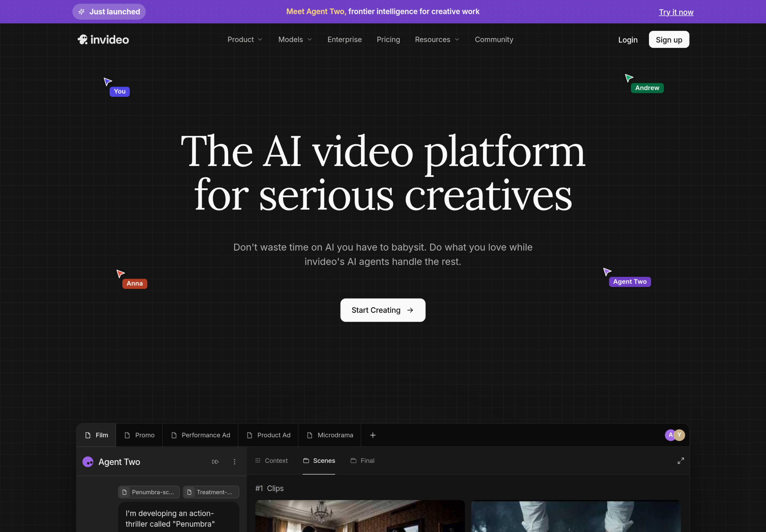The image size is (766, 532).
Task: Expand the preview with the fullscreen icon
Action: pyautogui.click(x=681, y=461)
